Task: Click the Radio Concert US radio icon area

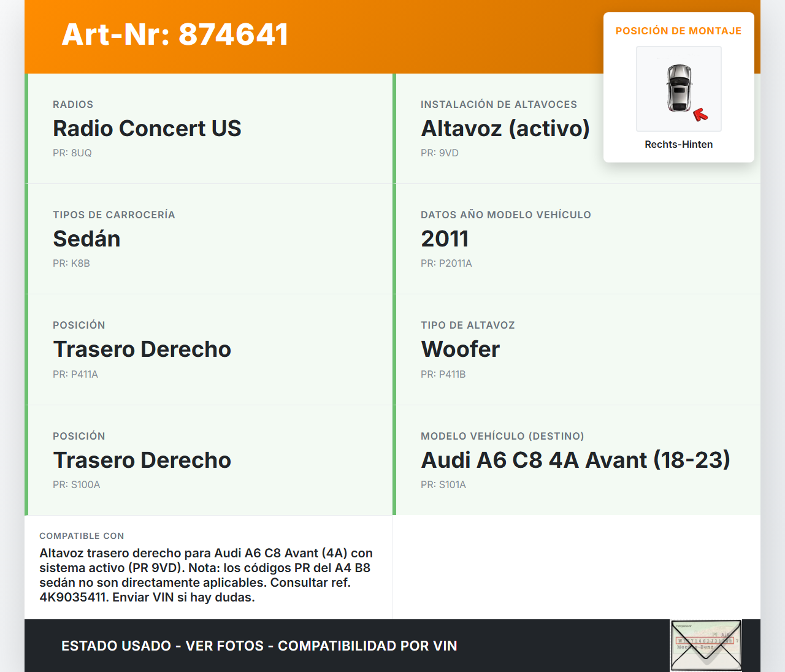Action: 147,128
